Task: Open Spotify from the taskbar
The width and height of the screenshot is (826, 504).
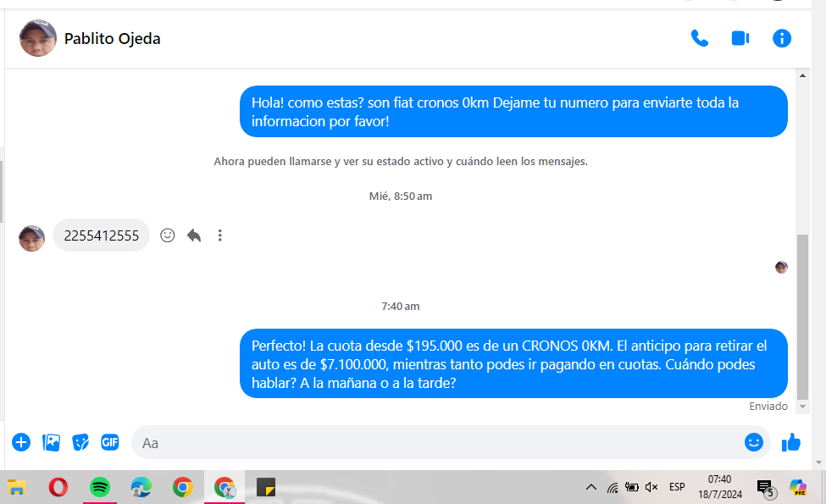Action: 100,487
